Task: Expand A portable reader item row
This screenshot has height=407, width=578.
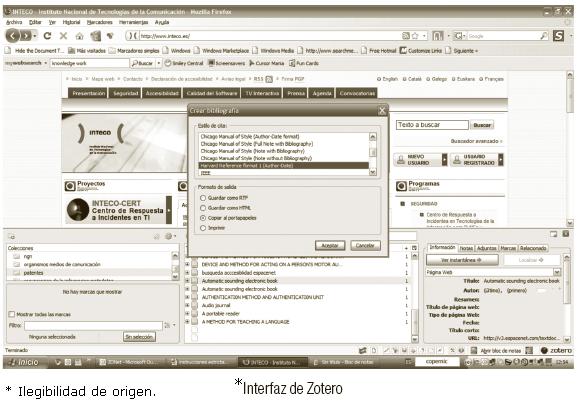Action: pyautogui.click(x=187, y=313)
